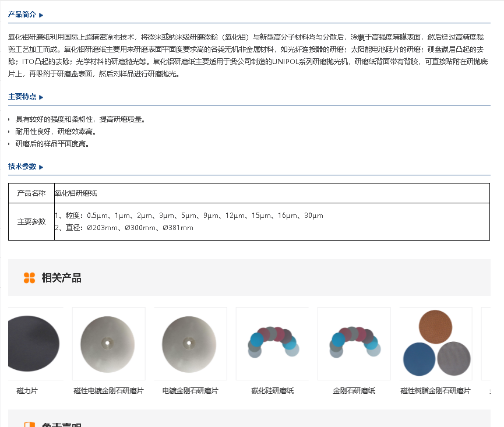This screenshot has width=504, height=427.
Task: Select the 技术参数 section heading
Action: point(22,167)
